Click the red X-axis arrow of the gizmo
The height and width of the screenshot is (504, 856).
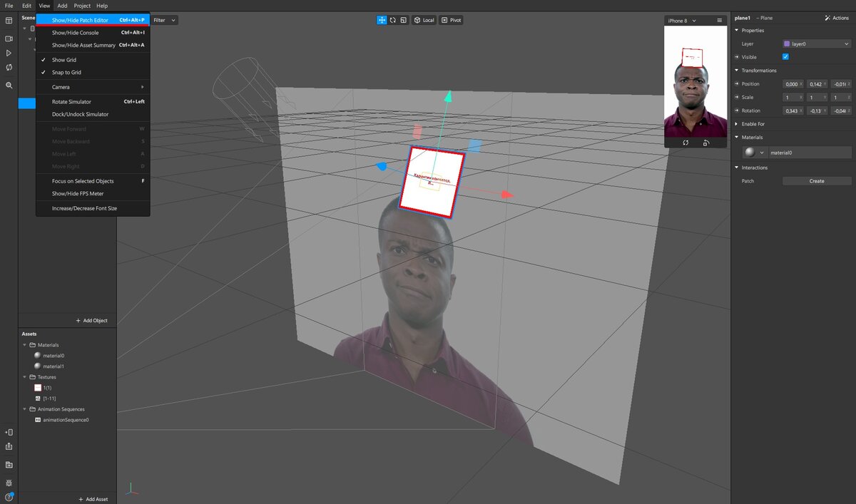click(506, 194)
